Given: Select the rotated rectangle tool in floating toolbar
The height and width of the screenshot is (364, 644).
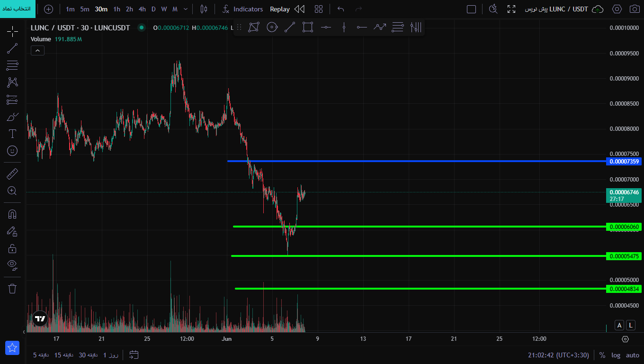Looking at the screenshot, I should click(254, 27).
